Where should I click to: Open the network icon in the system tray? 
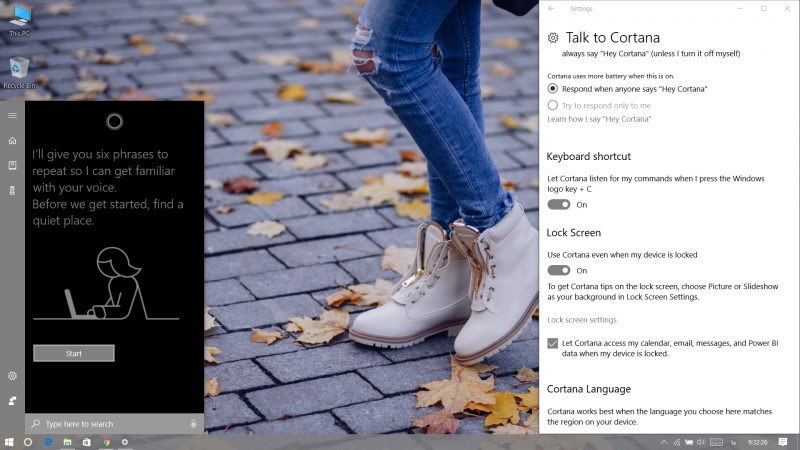click(677, 442)
